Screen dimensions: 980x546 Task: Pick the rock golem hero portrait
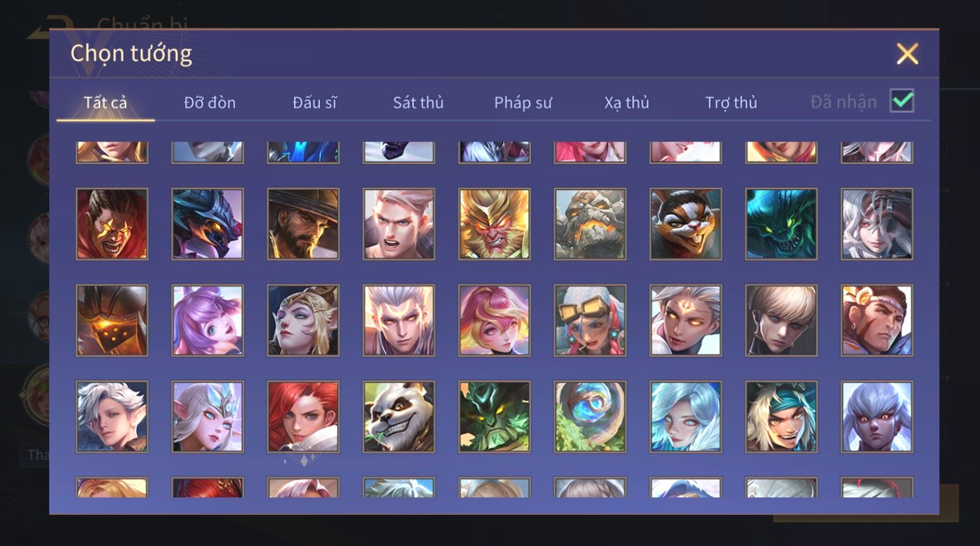click(590, 224)
